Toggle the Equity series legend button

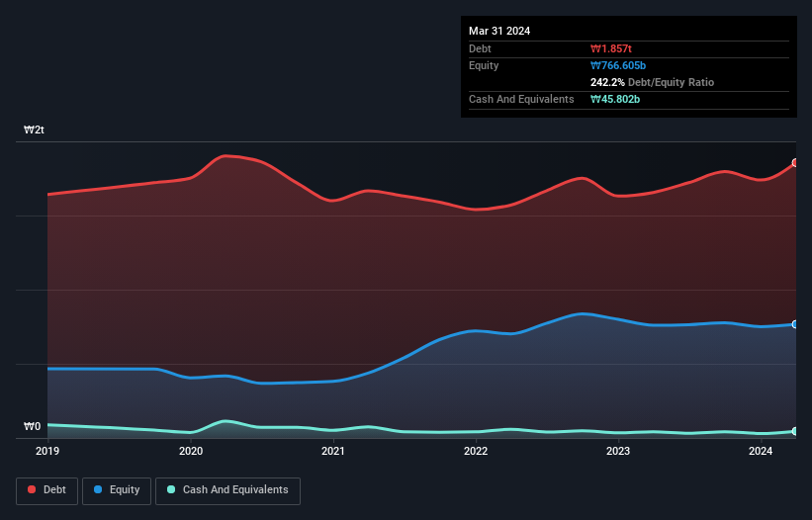tap(117, 490)
